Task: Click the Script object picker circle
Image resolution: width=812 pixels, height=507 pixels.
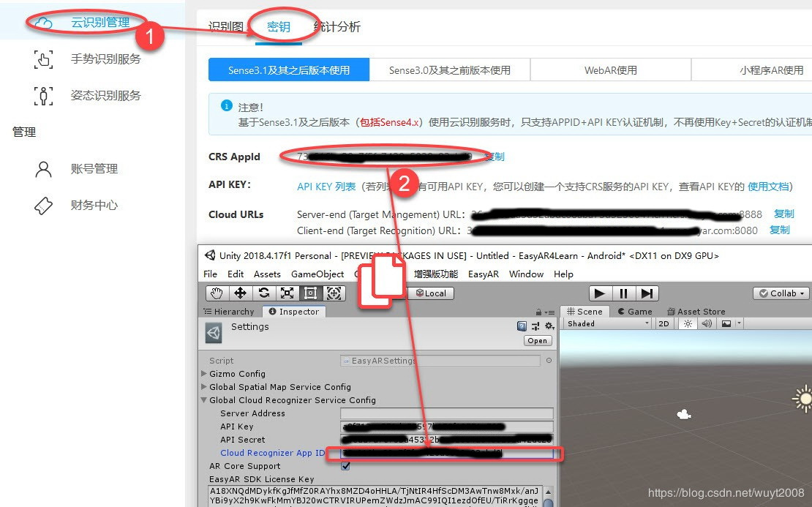Action: point(549,361)
